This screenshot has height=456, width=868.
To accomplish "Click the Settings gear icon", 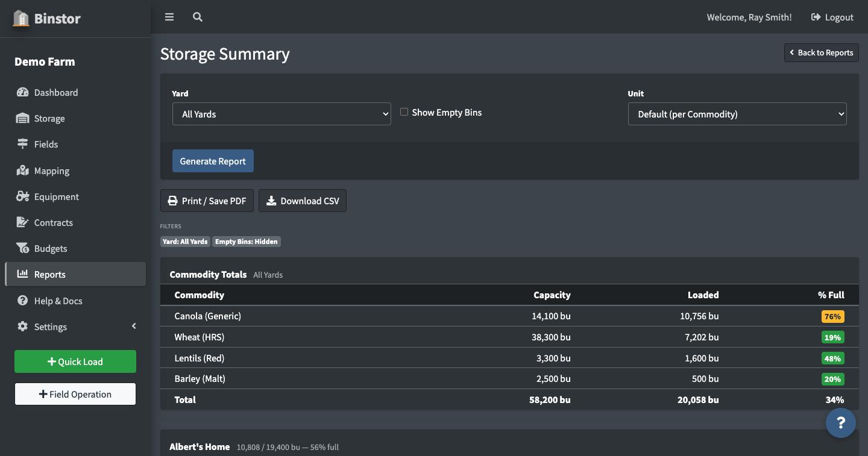I will [22, 326].
